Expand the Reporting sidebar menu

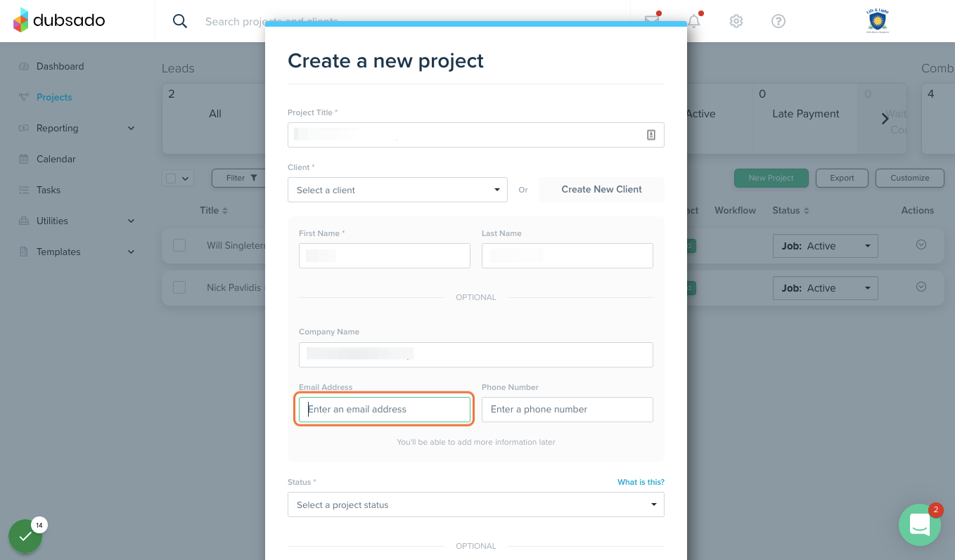tap(76, 128)
